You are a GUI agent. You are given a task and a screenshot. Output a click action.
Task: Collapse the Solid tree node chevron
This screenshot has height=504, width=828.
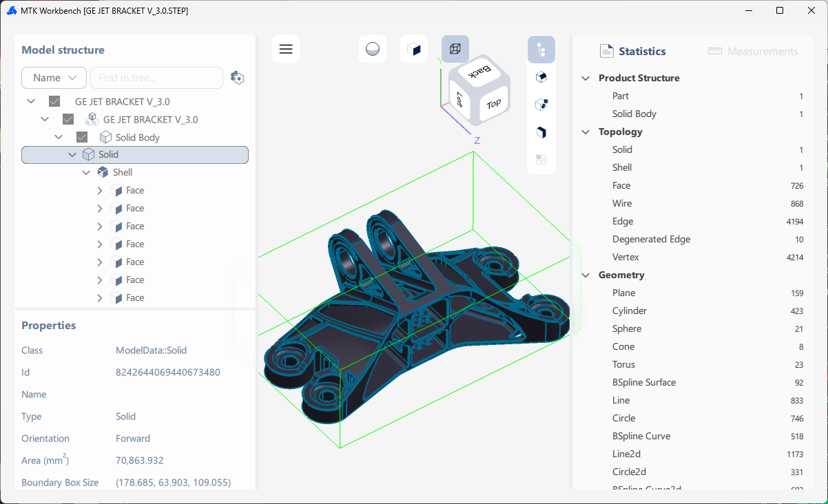72,155
